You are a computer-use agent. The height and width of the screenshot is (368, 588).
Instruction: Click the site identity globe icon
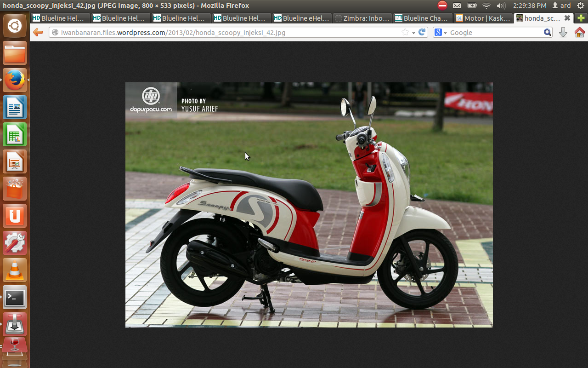[55, 32]
